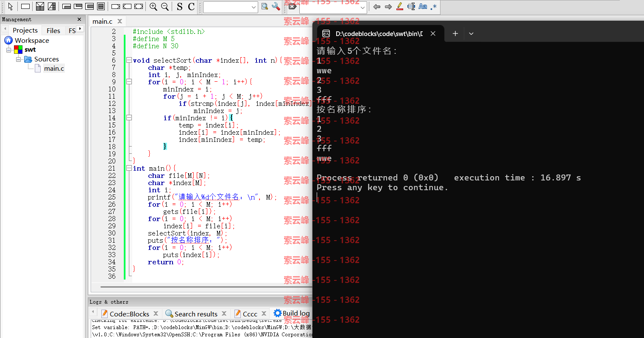Click the 'return 0;' statement
The image size is (644, 338).
166,262
